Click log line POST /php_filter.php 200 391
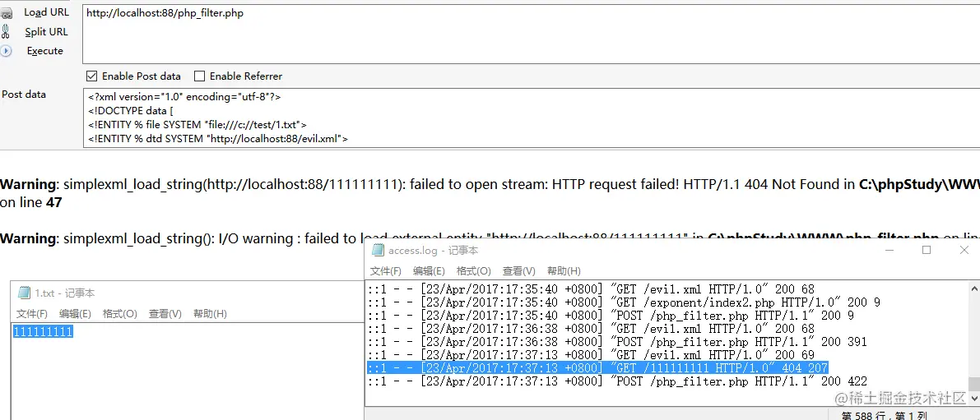This screenshot has width=980, height=420. click(617, 341)
